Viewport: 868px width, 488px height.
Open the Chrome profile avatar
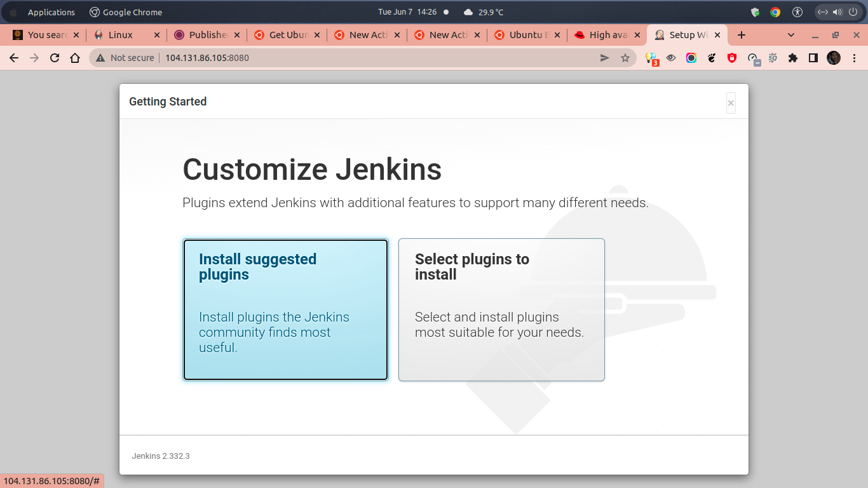click(834, 58)
